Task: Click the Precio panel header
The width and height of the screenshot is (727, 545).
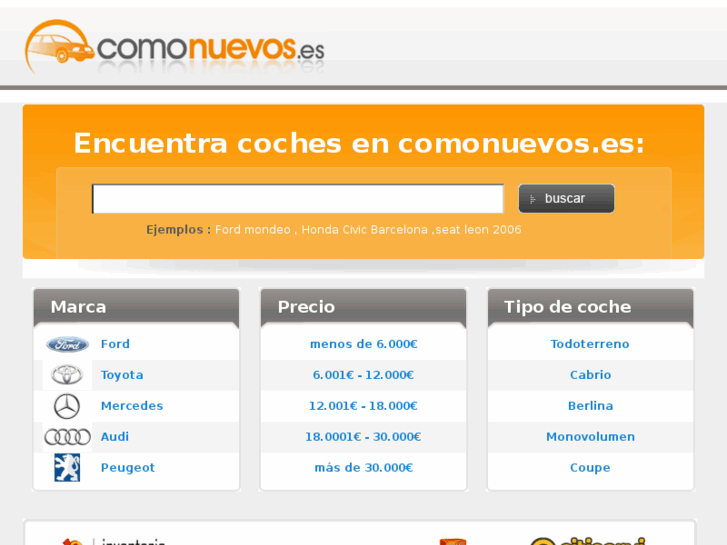Action: pyautogui.click(x=364, y=307)
